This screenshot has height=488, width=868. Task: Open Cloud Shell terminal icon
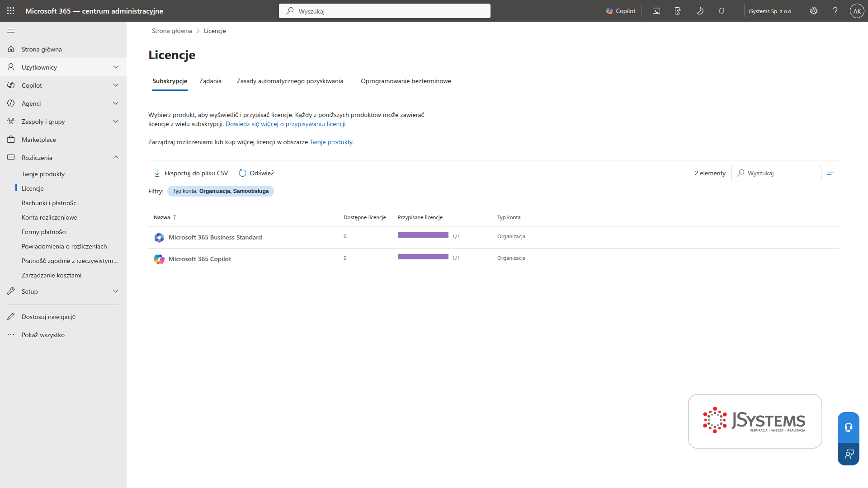[656, 11]
